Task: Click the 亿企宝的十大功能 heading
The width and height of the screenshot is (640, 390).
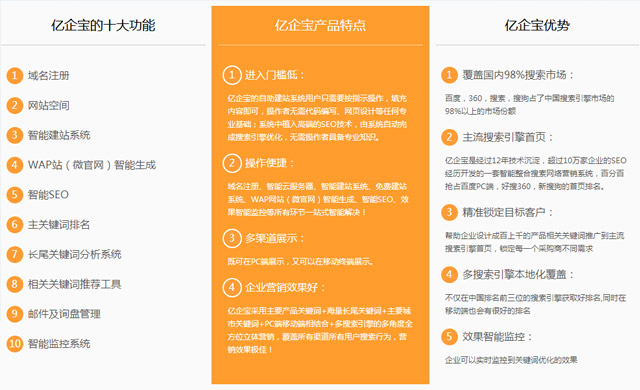Action: [x=103, y=25]
